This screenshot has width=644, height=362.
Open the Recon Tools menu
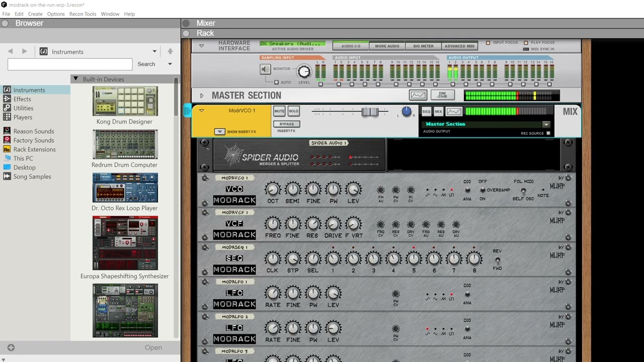83,14
